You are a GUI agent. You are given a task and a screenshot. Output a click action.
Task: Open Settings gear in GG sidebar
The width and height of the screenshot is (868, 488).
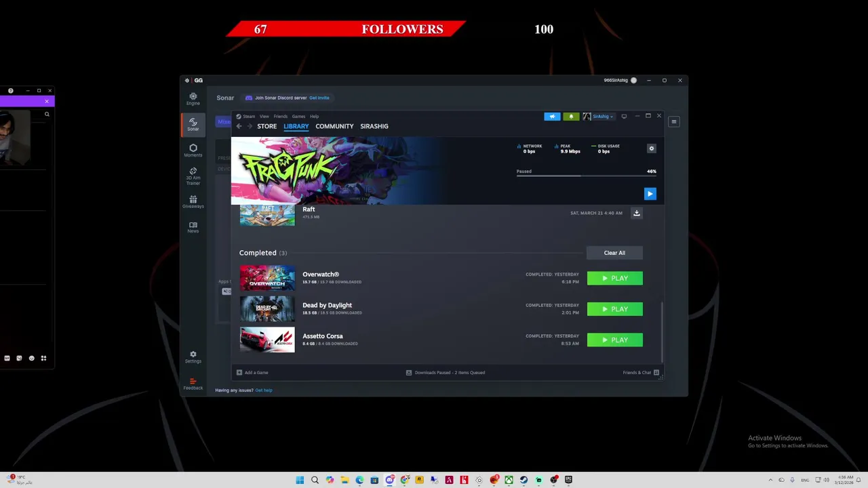193,357
